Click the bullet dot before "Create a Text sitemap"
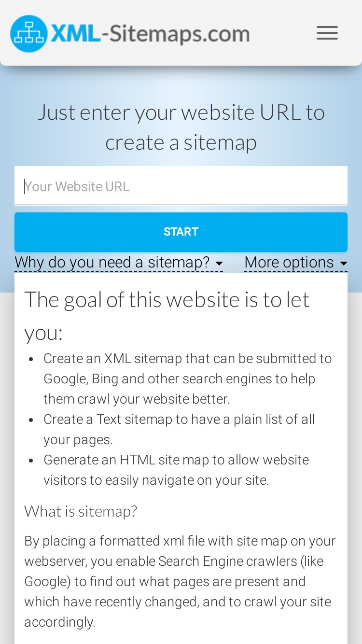This screenshot has height=644, width=362. [31, 420]
